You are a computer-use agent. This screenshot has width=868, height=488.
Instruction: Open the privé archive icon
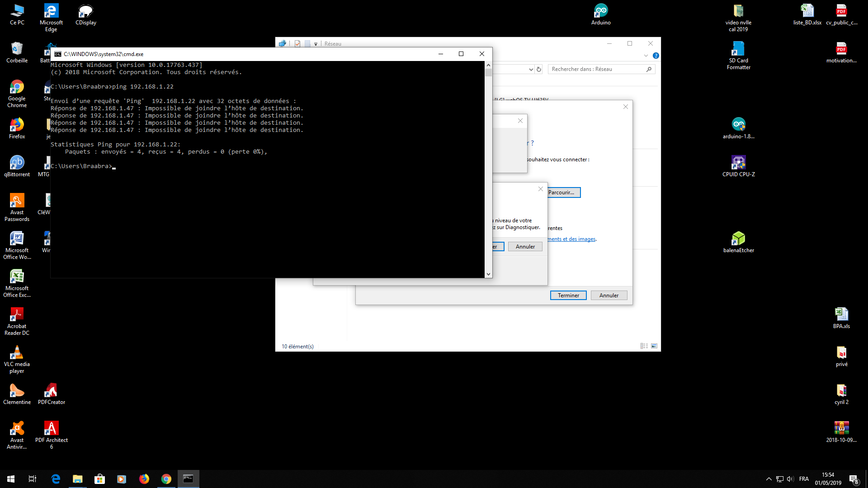pyautogui.click(x=841, y=356)
